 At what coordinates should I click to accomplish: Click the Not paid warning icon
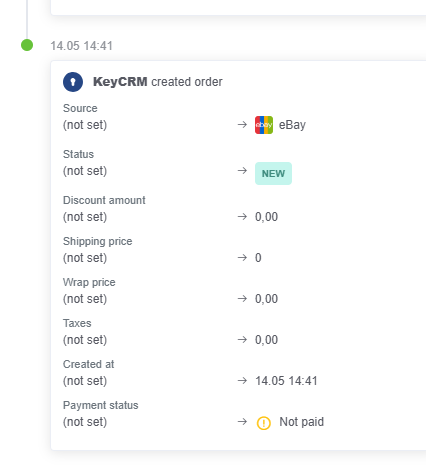pos(264,423)
